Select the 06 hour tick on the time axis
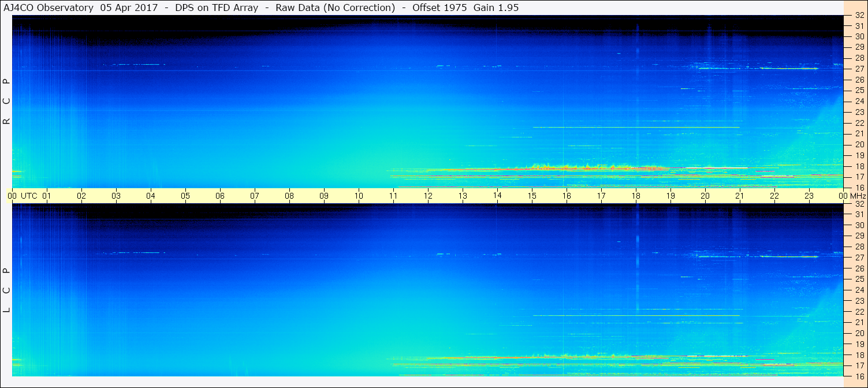 220,196
